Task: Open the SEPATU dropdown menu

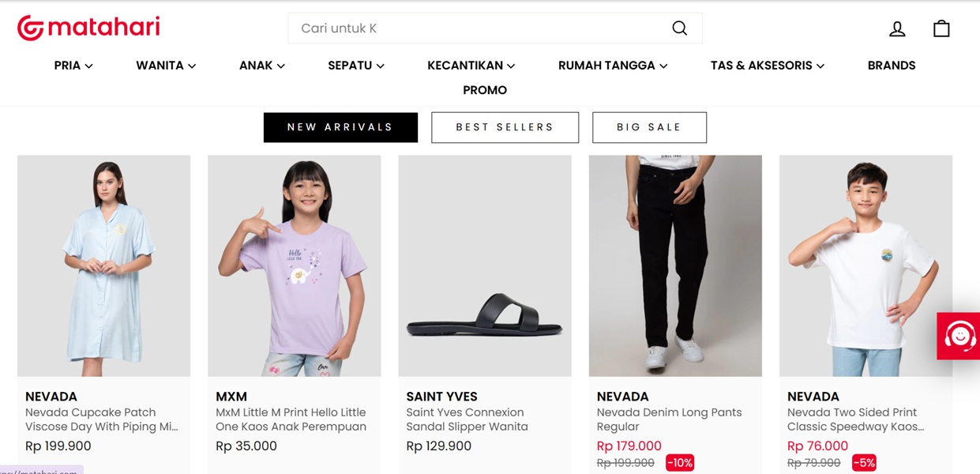Action: click(x=356, y=66)
